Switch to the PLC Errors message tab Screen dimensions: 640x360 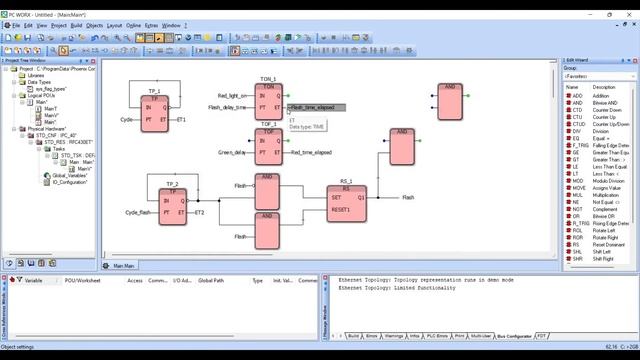coord(437,336)
